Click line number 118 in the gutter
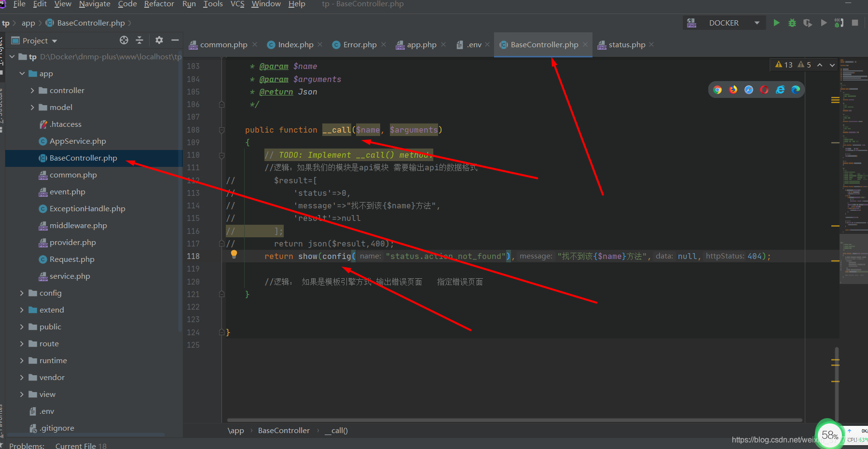The width and height of the screenshot is (868, 449). point(193,256)
